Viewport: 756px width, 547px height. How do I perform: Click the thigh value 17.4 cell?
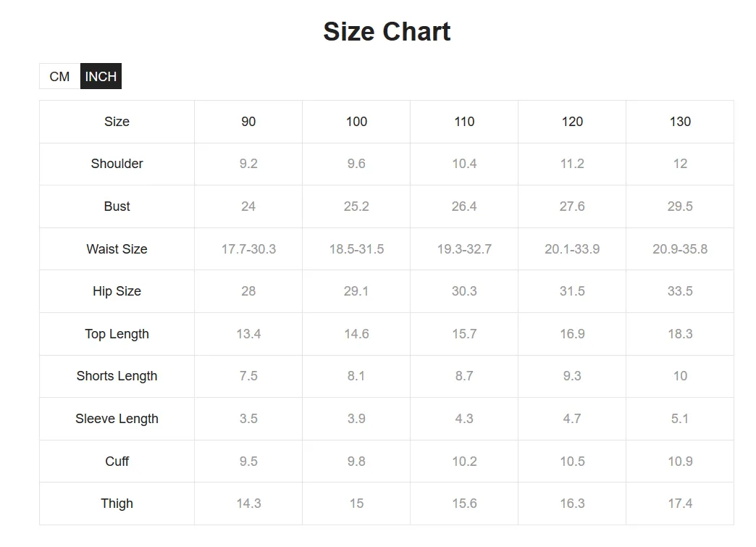pyautogui.click(x=680, y=504)
